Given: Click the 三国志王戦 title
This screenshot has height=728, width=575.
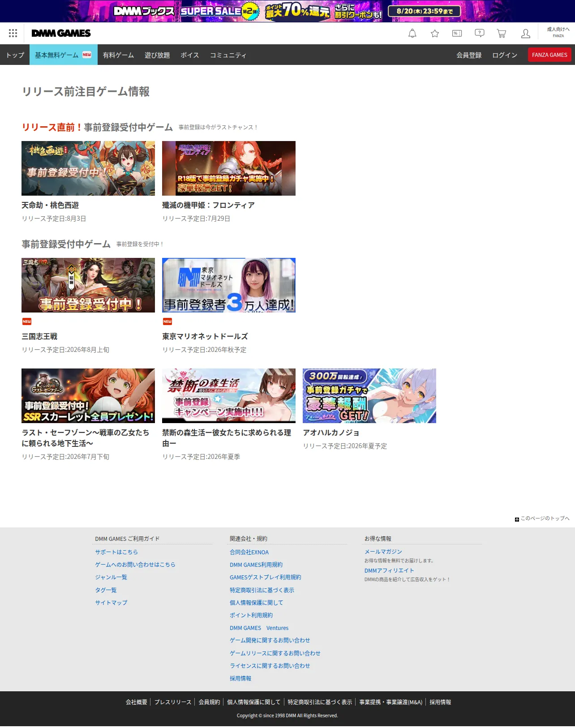Looking at the screenshot, I should pyautogui.click(x=39, y=336).
